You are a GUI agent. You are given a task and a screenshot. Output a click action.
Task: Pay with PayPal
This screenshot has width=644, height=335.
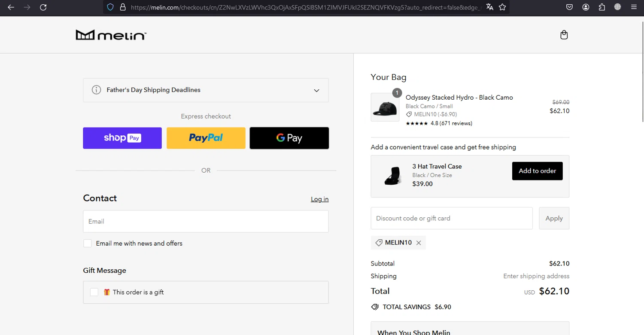pyautogui.click(x=206, y=138)
